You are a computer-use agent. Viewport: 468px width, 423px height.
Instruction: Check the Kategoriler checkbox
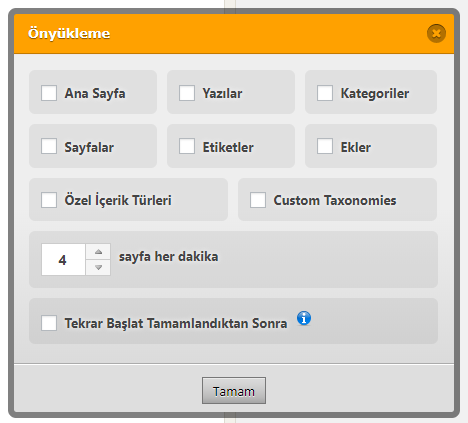click(x=325, y=93)
